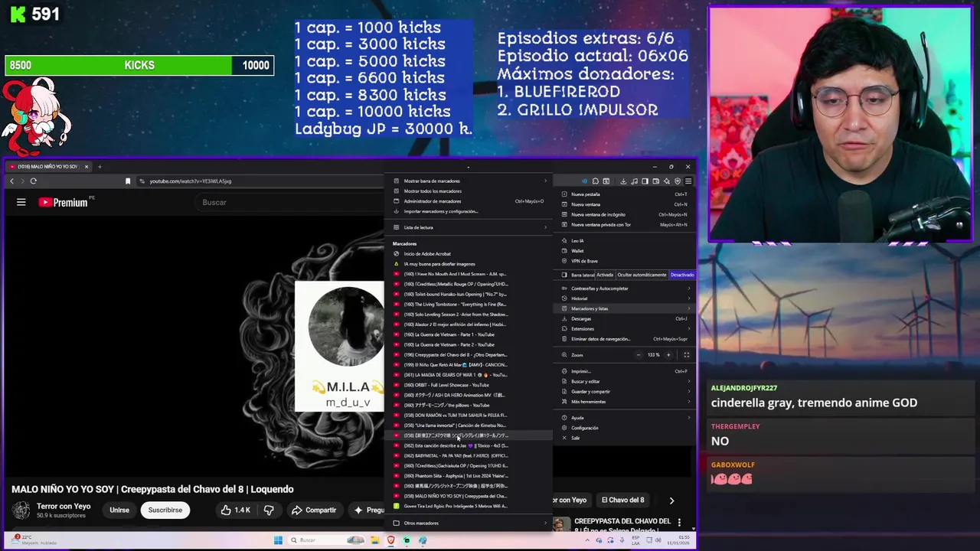980x551 pixels.
Task: Click the Windows taskbar Buscar box
Action: (325, 540)
